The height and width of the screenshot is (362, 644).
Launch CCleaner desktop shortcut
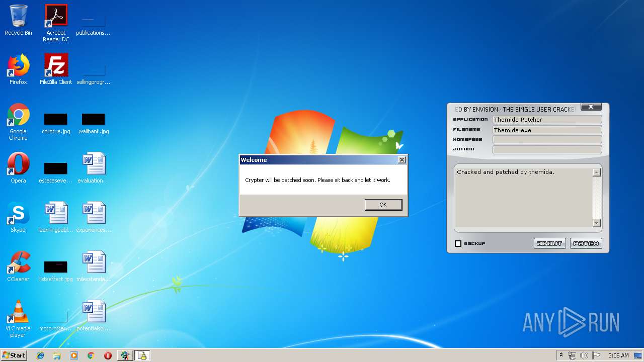point(18,266)
